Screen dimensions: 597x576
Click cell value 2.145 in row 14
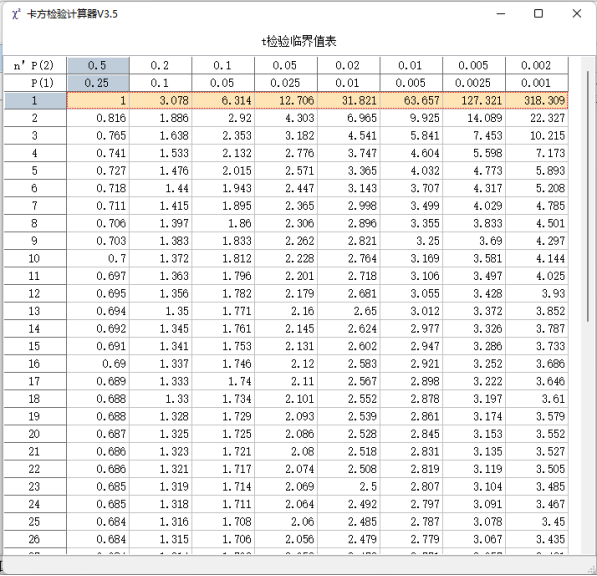tap(286, 329)
